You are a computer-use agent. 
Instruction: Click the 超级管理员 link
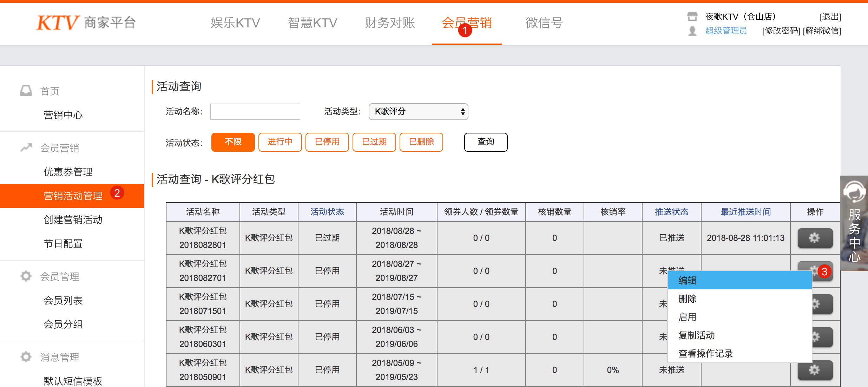click(x=726, y=31)
